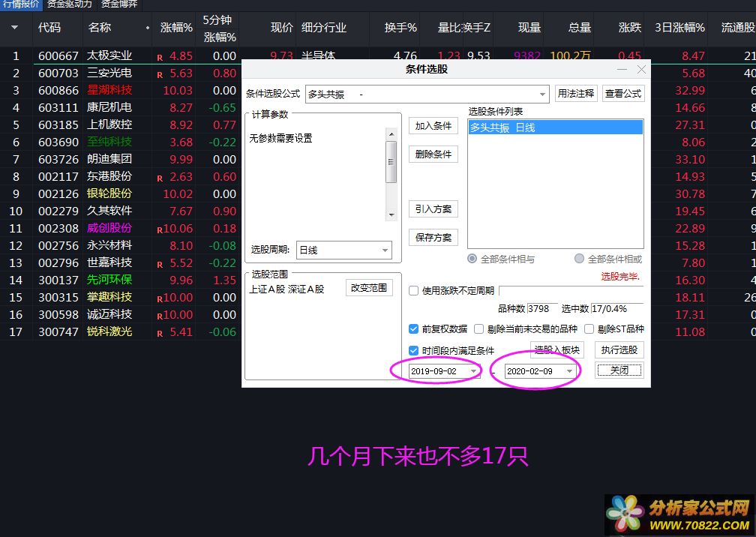Check the 剔除ST品种 option
756x537 pixels.
[589, 328]
